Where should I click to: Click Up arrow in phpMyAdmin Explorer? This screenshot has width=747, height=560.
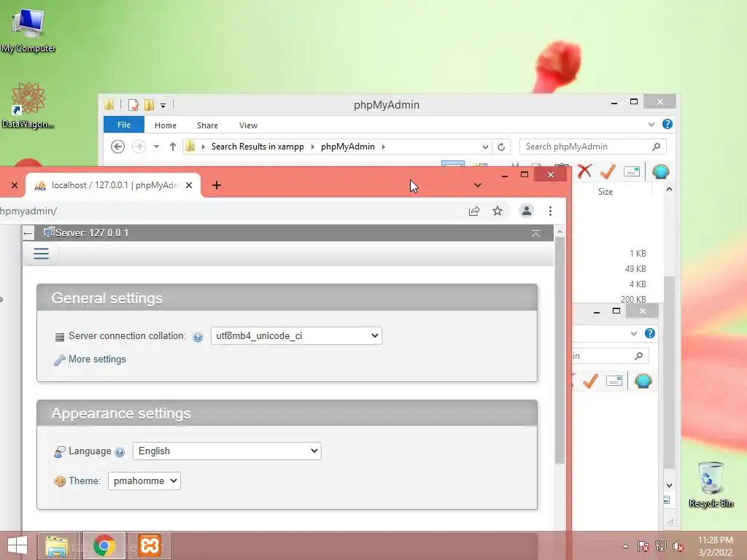click(173, 147)
